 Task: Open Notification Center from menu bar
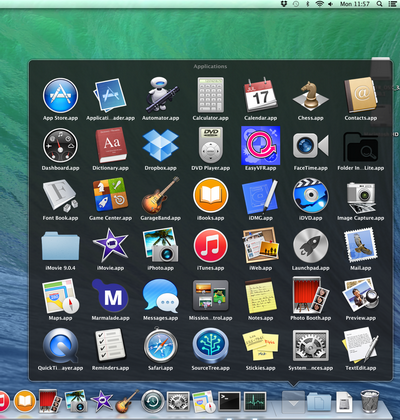pos(393,4)
